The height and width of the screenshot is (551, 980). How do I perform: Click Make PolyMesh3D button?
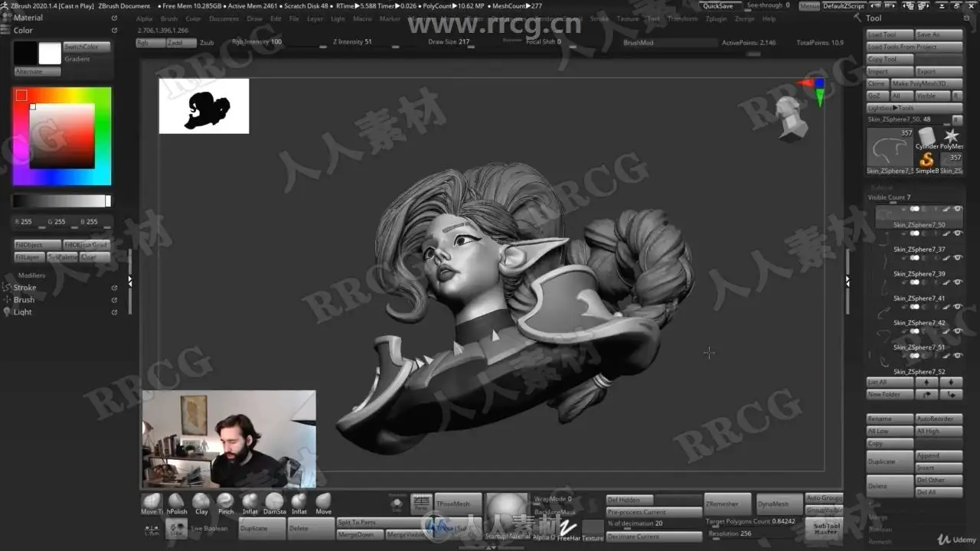[926, 83]
